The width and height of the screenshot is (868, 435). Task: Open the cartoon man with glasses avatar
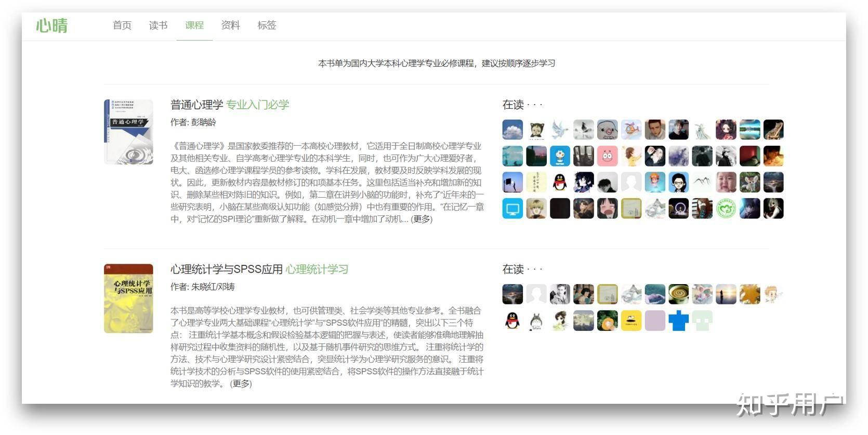tap(678, 182)
